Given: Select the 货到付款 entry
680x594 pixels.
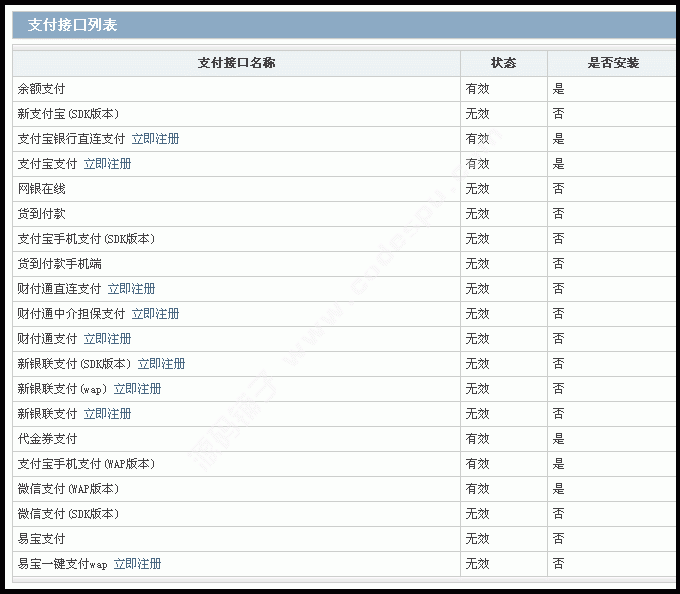Looking at the screenshot, I should point(41,214).
